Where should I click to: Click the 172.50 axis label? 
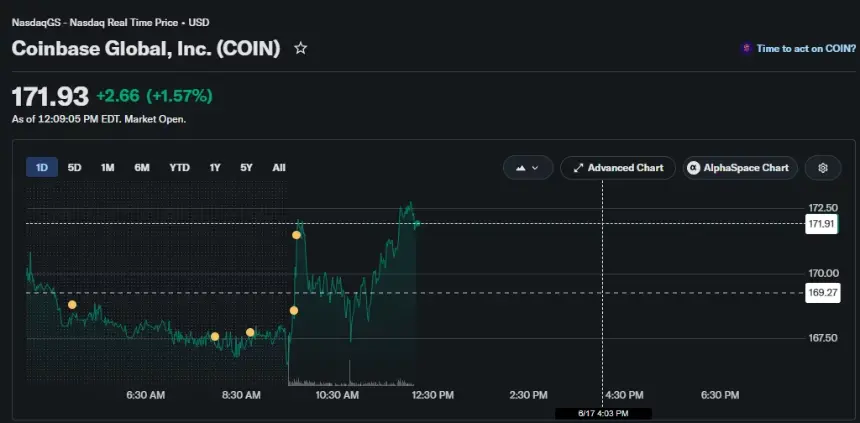[823, 208]
